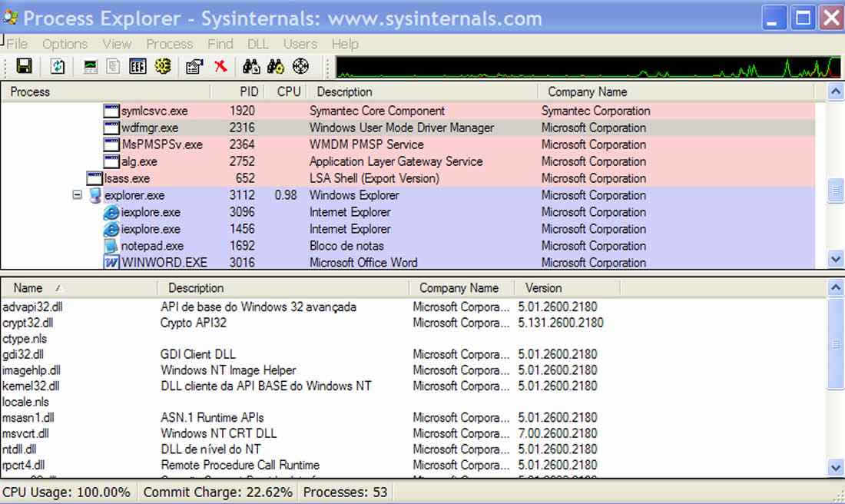Collapse the explorer.exe tree node
This screenshot has width=845, height=504.
77,194
